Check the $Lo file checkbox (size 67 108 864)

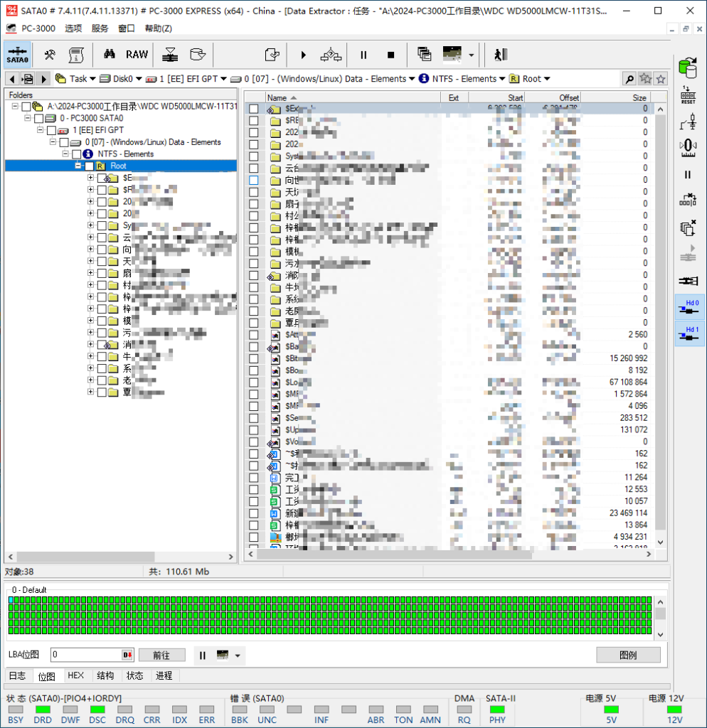[x=254, y=382]
